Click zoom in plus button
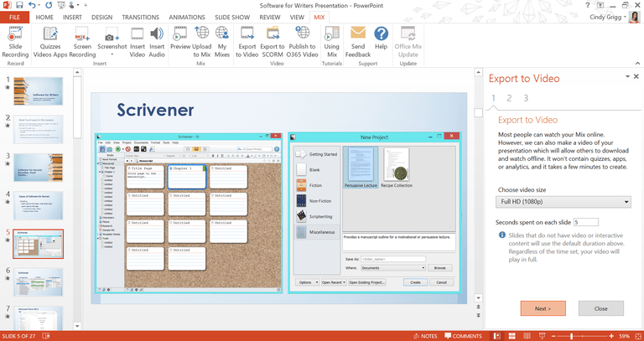The image size is (644, 341). [x=611, y=336]
